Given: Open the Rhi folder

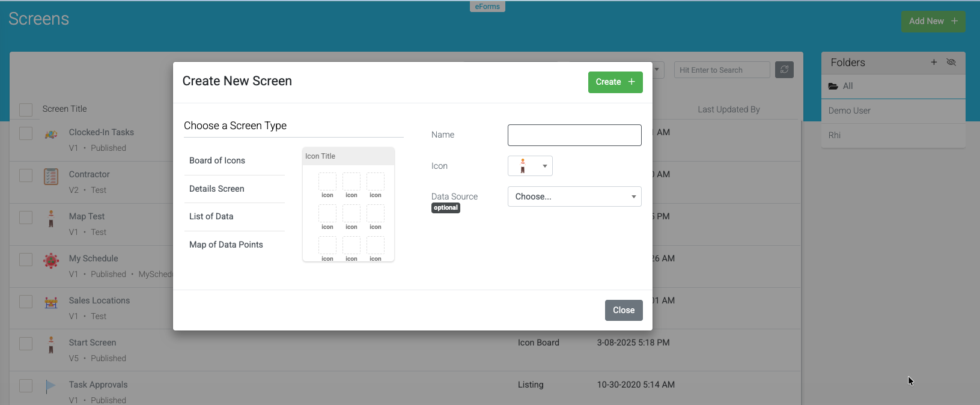Looking at the screenshot, I should point(893,136).
